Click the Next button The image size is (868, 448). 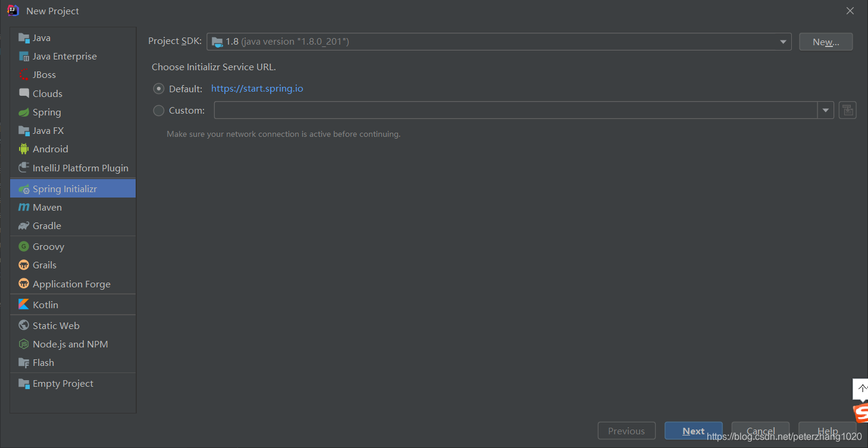[x=694, y=431]
